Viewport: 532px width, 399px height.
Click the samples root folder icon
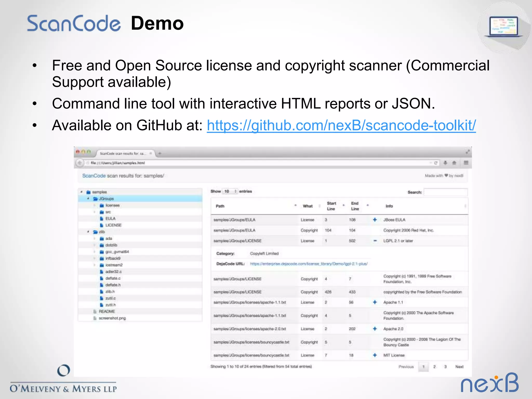88,192
